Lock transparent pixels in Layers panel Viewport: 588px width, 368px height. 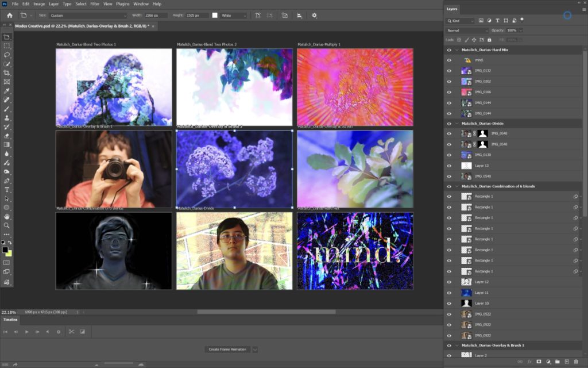[459, 40]
